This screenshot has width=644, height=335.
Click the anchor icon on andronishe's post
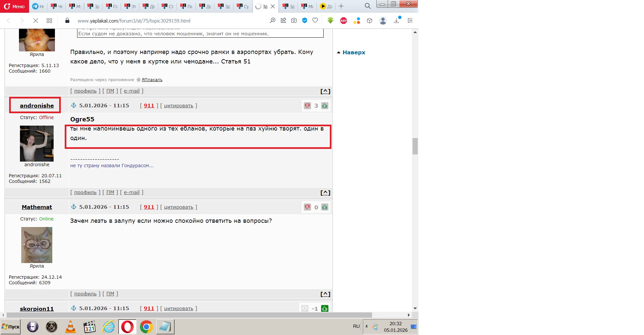tap(74, 105)
